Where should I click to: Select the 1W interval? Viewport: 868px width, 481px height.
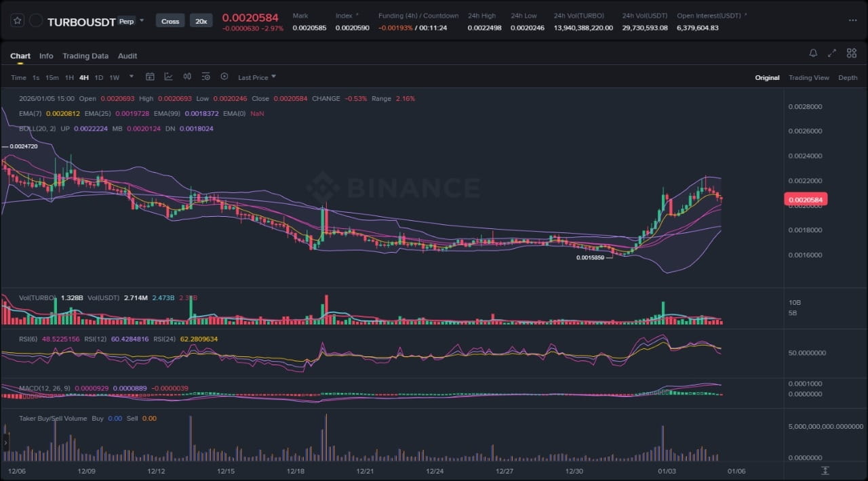[x=114, y=77]
